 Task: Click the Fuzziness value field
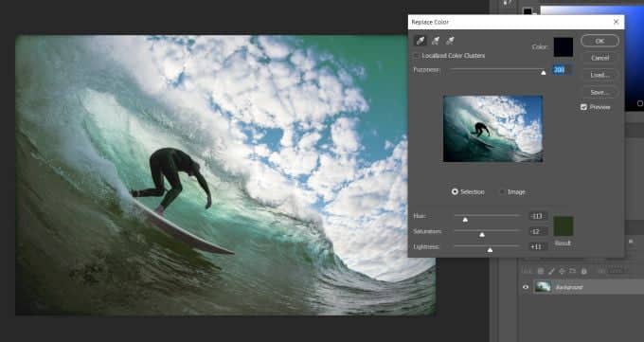click(x=562, y=70)
